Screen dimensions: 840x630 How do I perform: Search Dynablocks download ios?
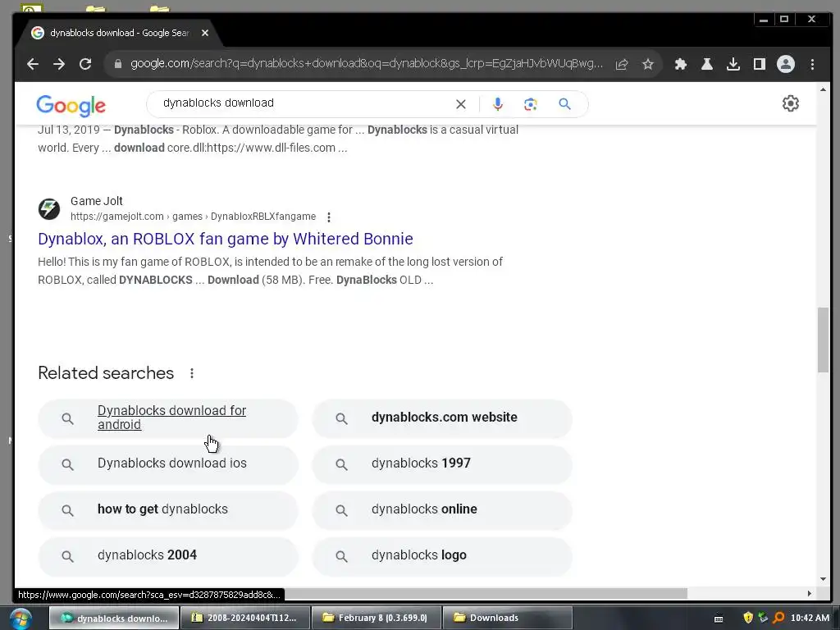point(167,464)
